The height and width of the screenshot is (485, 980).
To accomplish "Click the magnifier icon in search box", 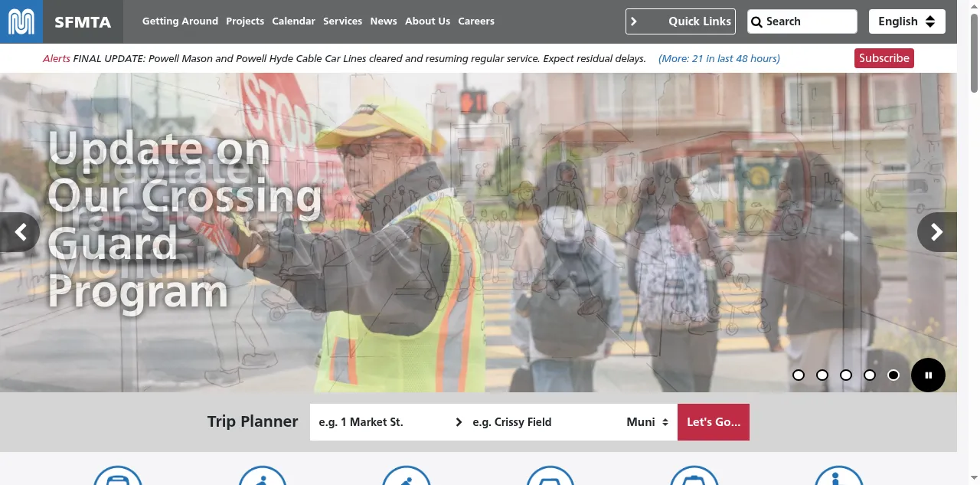I will click(756, 21).
